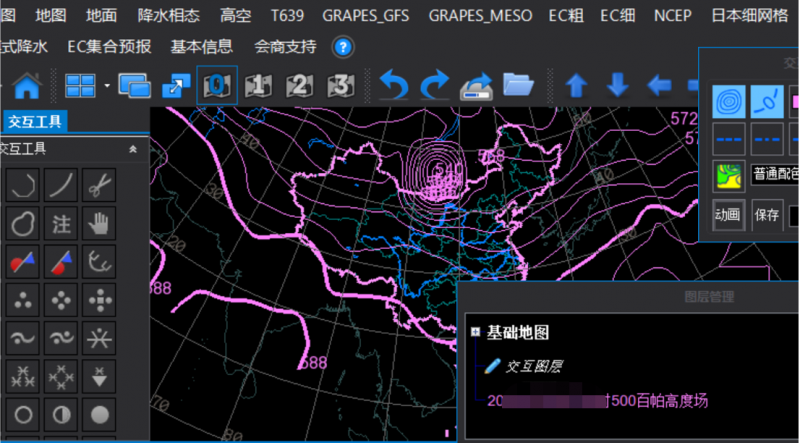Viewport: 800px width, 443px height.
Task: Select the hand pan tool
Action: tap(99, 222)
